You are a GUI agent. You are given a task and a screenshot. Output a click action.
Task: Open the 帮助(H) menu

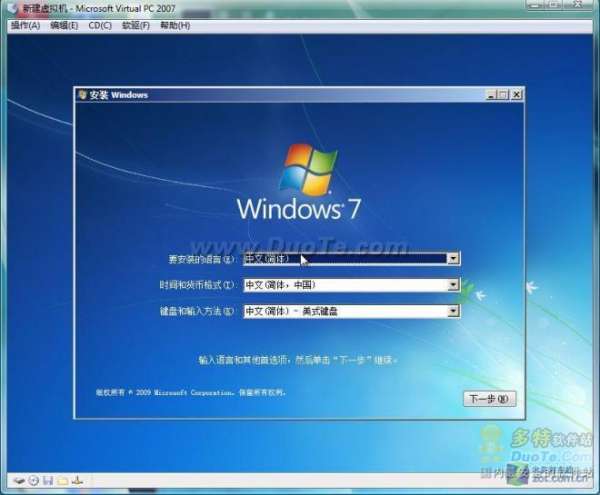175,25
